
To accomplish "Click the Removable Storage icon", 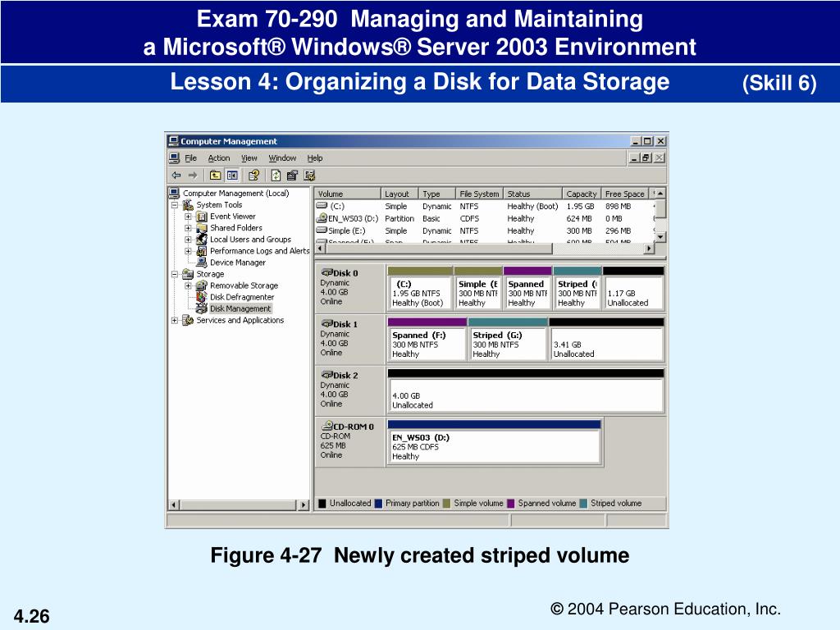I will pos(202,285).
